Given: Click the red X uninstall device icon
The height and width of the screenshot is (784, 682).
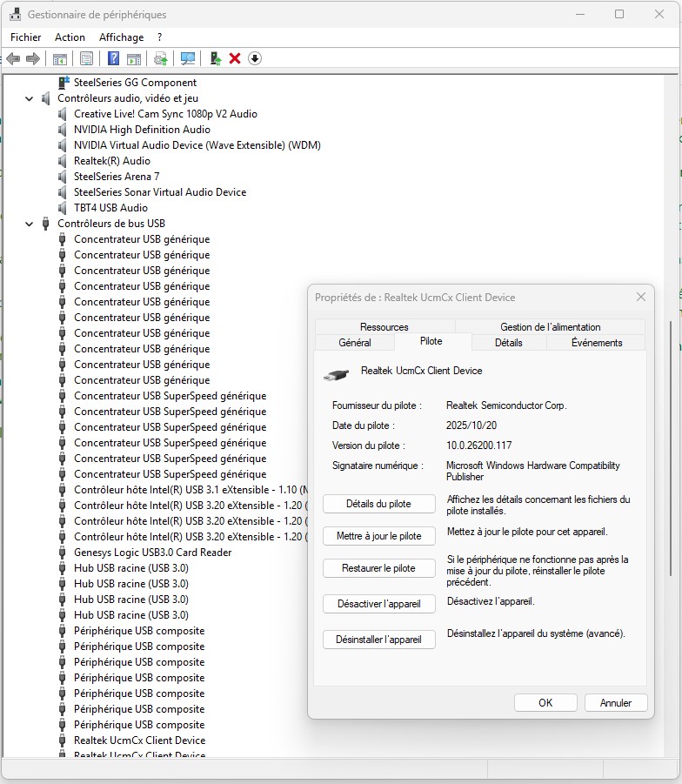Looking at the screenshot, I should 235,58.
